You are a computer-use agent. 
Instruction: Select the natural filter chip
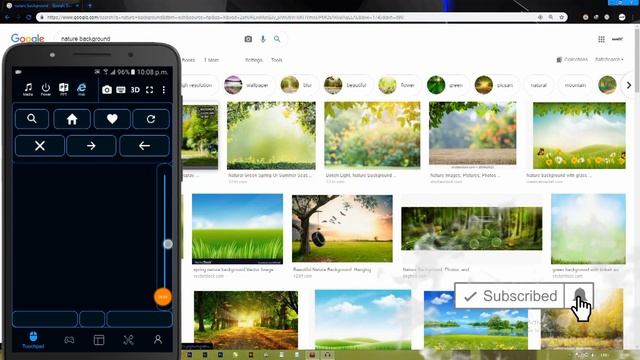(x=538, y=85)
